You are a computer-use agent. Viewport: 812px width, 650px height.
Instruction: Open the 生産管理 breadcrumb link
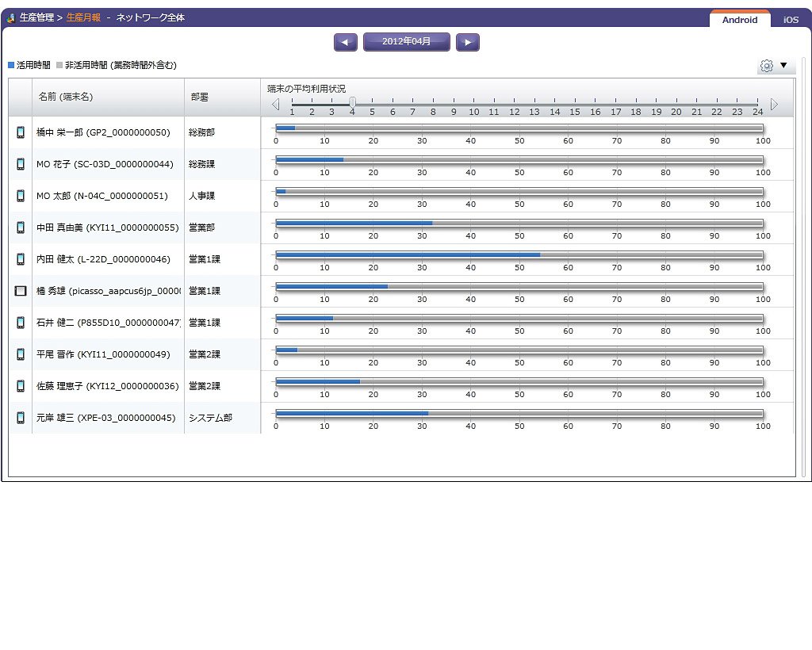point(36,17)
